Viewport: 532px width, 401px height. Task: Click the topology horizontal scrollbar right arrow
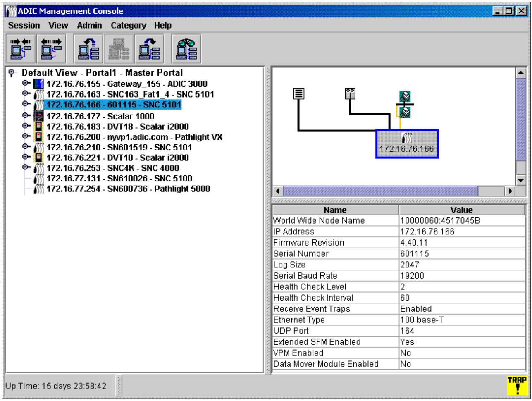click(511, 192)
